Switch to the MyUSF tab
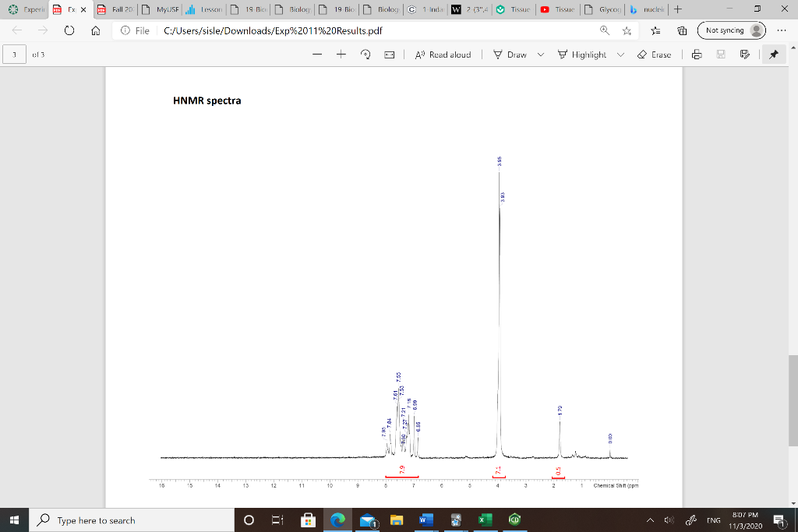The width and height of the screenshot is (798, 532). tap(161, 9)
